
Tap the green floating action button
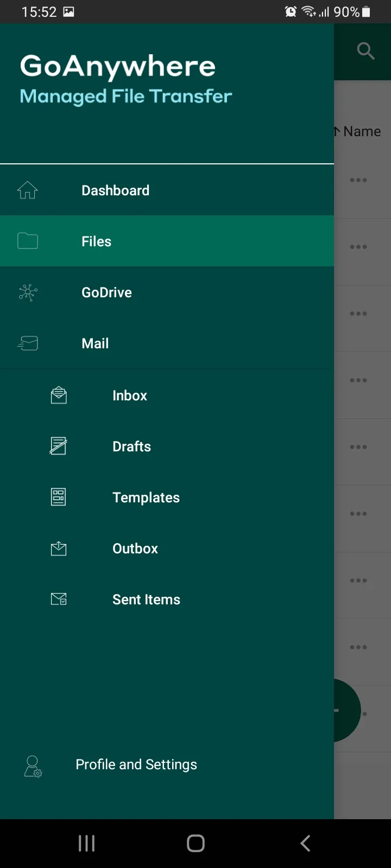(x=348, y=710)
